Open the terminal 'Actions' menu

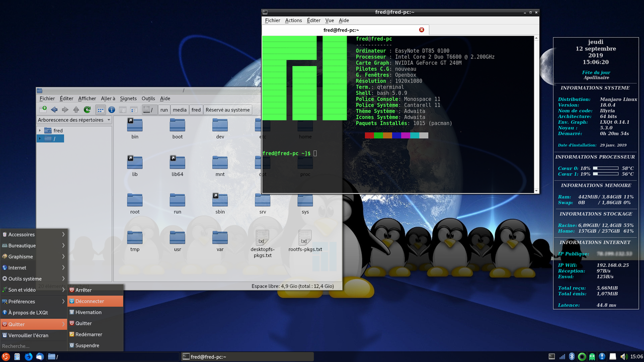[x=293, y=21]
